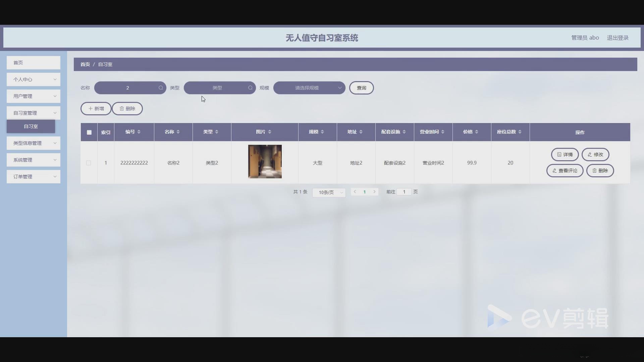Sort by 座位总数 using its sort arrows

pyautogui.click(x=520, y=132)
